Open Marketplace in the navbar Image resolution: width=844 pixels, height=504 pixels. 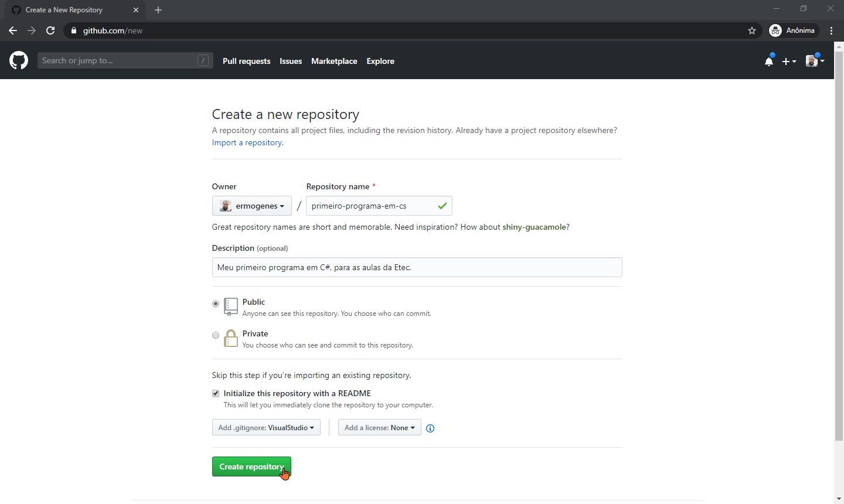334,61
